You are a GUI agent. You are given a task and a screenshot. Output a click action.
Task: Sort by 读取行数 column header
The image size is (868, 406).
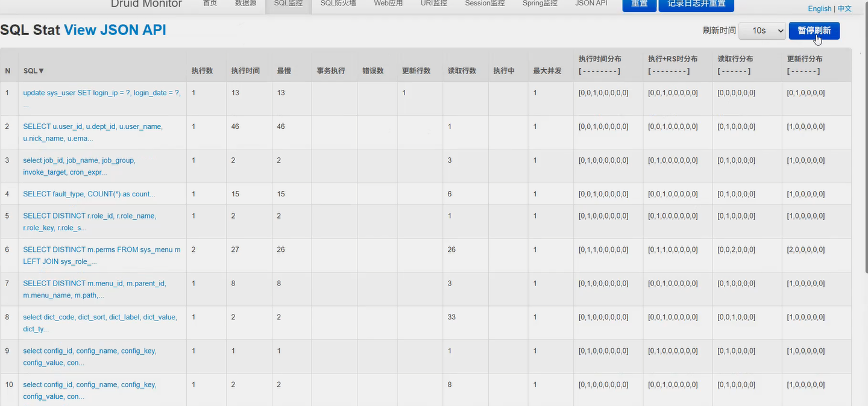point(462,71)
